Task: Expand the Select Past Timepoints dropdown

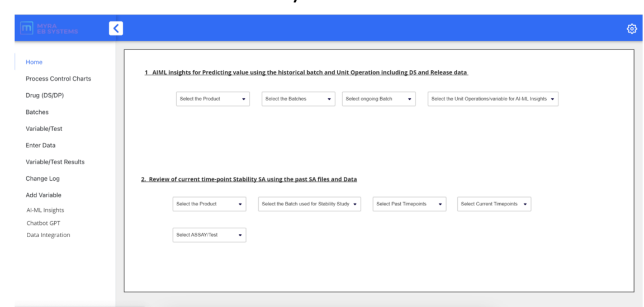Action: coord(409,204)
